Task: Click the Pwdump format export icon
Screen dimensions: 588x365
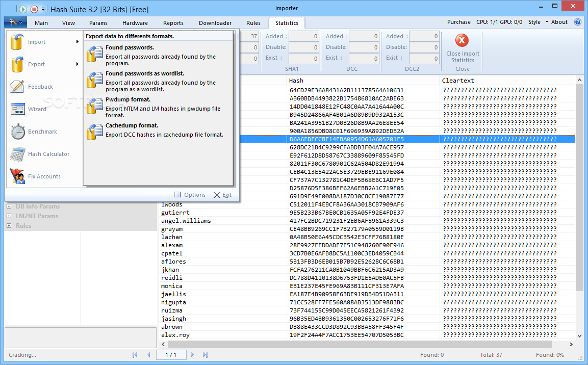Action: click(x=95, y=106)
